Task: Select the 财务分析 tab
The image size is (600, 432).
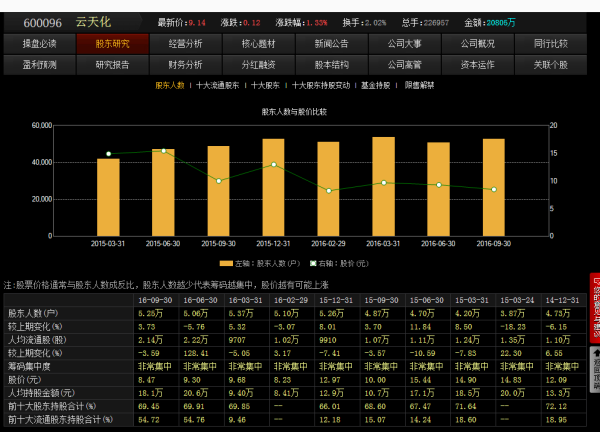Action: (186, 65)
